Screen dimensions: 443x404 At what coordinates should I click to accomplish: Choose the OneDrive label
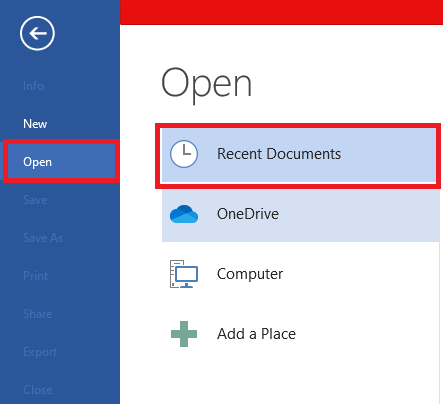click(248, 214)
